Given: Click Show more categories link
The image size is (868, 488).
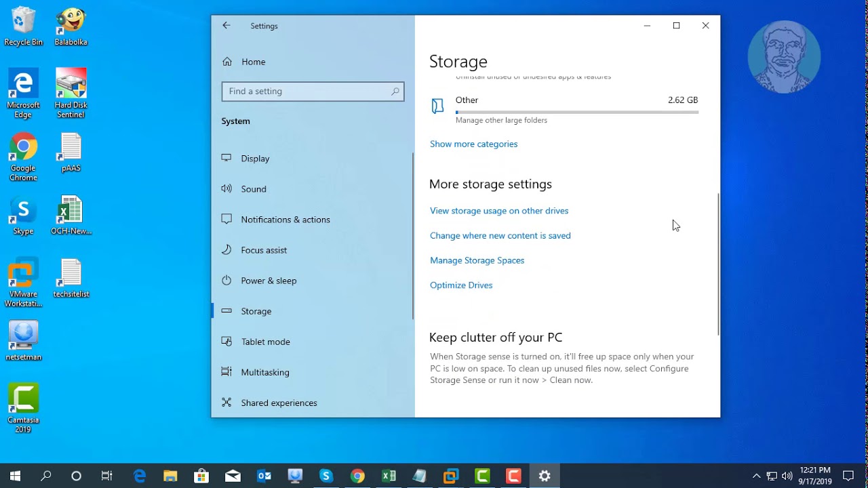Looking at the screenshot, I should (473, 144).
